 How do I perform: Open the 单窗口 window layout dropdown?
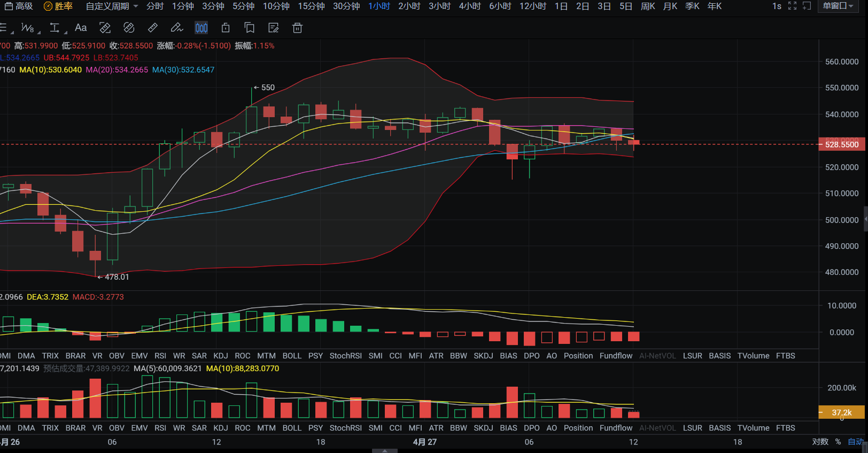coord(838,6)
